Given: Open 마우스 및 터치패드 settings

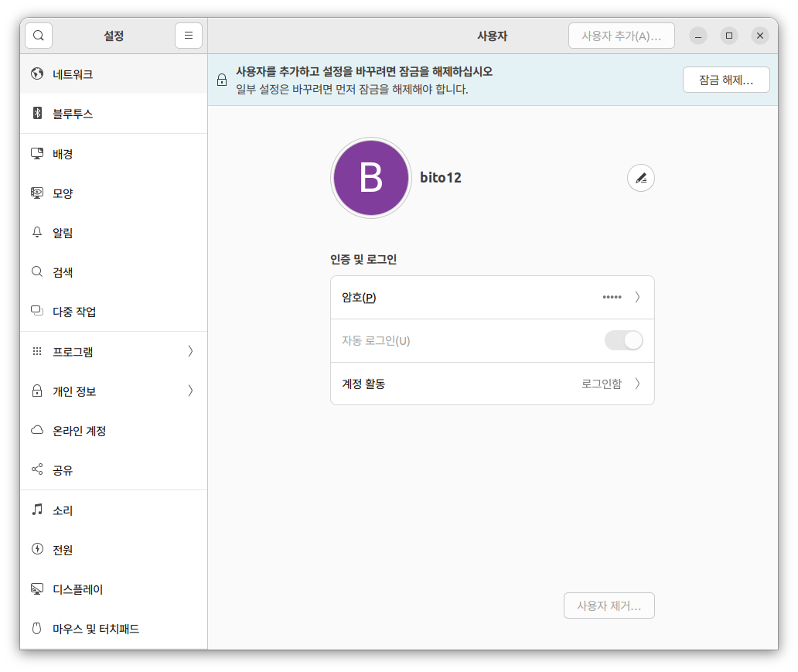Looking at the screenshot, I should tap(114, 629).
